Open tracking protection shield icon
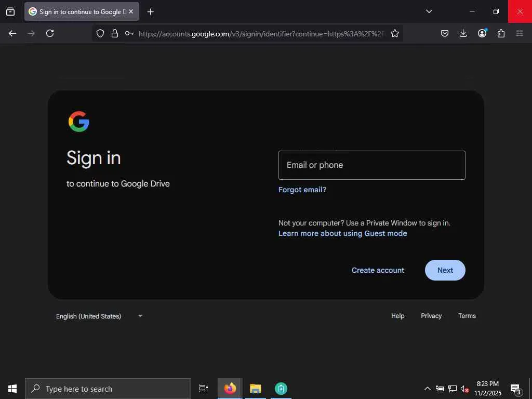The image size is (532, 399). pos(100,33)
